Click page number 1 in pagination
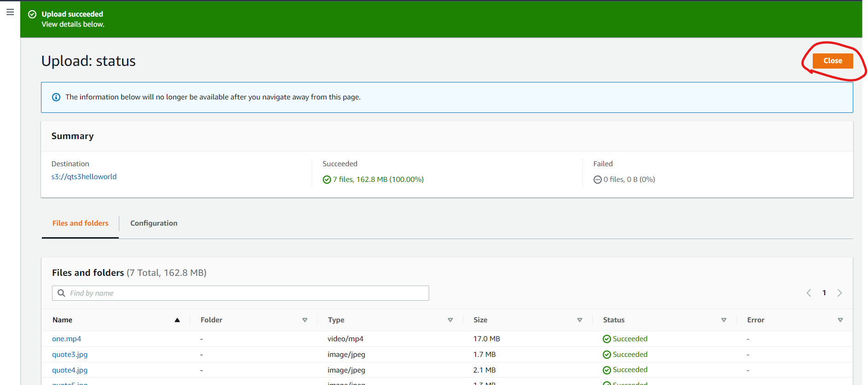 tap(824, 293)
